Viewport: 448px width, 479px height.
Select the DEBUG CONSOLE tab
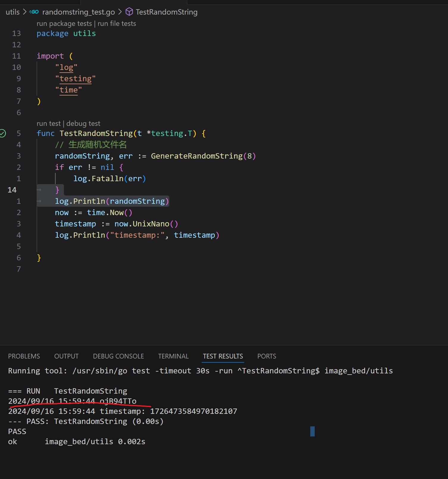pos(118,356)
